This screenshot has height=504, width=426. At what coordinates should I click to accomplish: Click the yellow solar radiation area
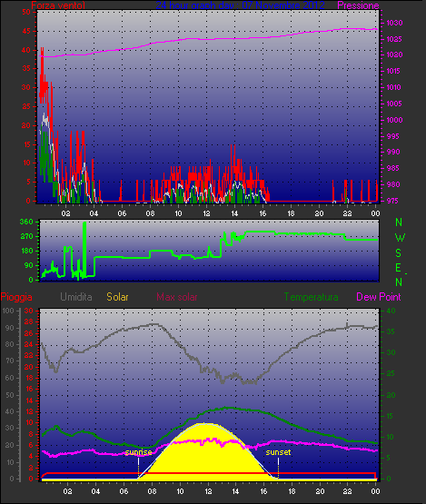(206, 457)
